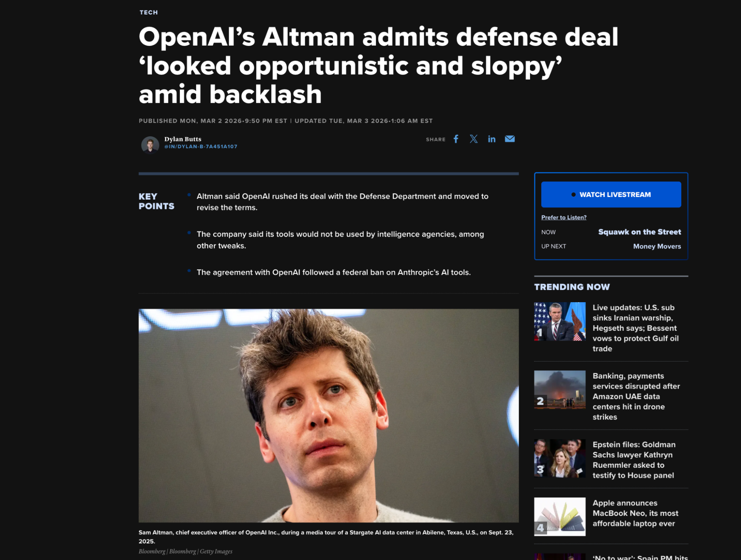The image size is (741, 560).
Task: Read Banking payments services disrupted headline
Action: (636, 396)
